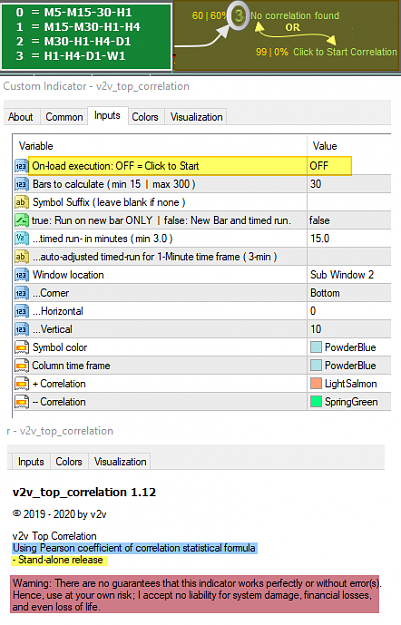Click the Bars to calculate value 30
The image size is (401, 625).
349,184
